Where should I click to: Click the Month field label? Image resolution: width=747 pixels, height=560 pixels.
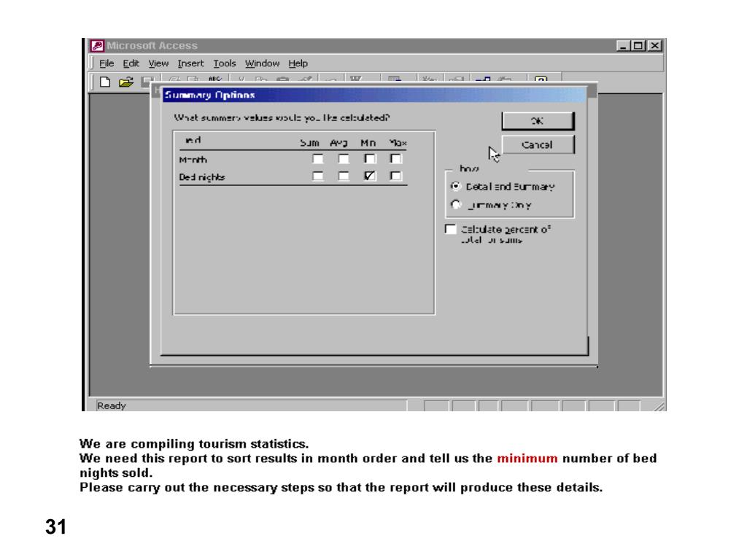(193, 160)
